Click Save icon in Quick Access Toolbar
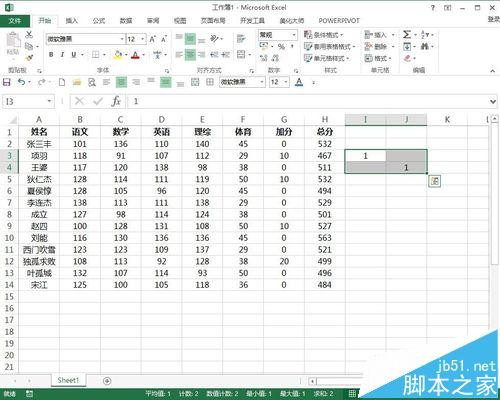Viewport: 500px width, 400px height. coord(7,82)
